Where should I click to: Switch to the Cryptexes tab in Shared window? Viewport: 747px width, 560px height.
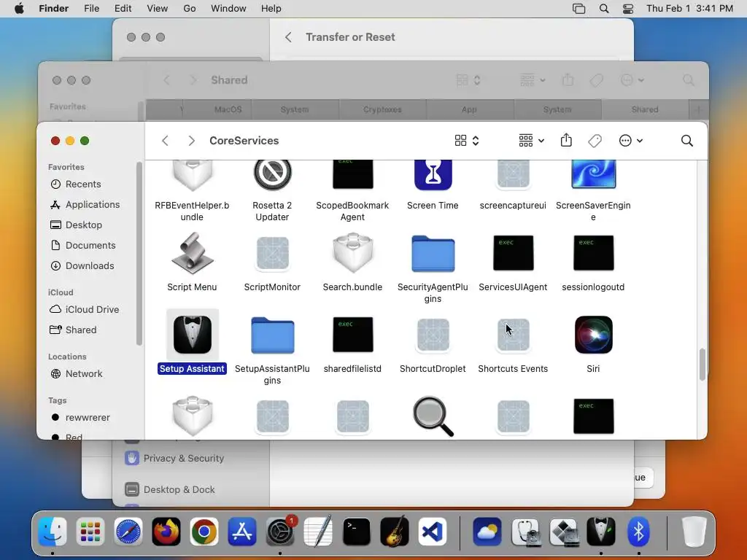(x=382, y=109)
